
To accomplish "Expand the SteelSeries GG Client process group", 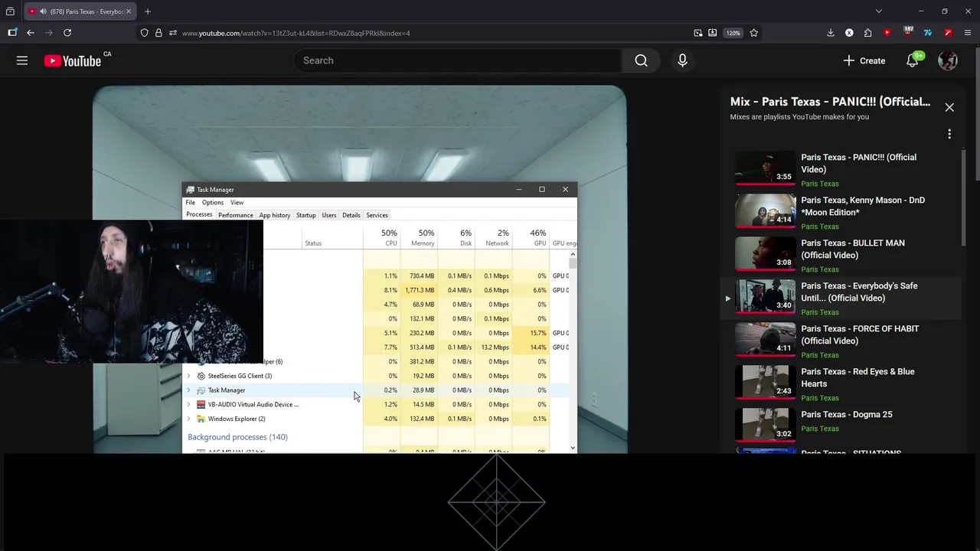I will pyautogui.click(x=188, y=376).
